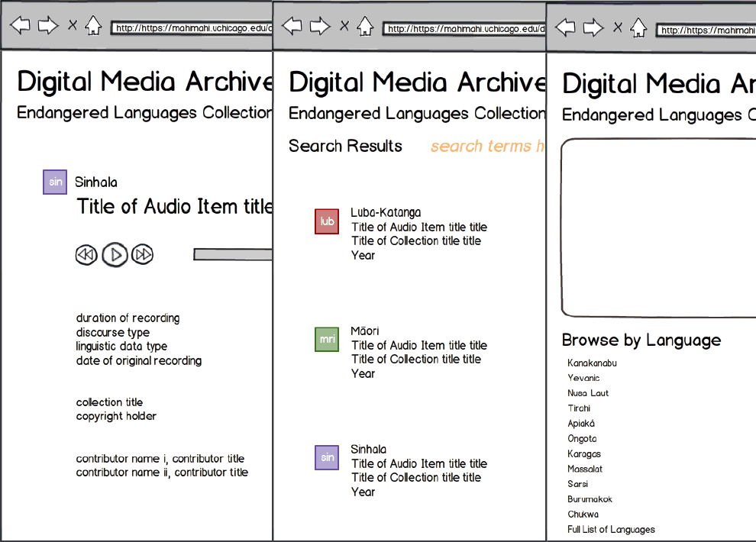The image size is (756, 542).
Task: Click the forward arrow in the rightmost browser window
Action: [x=593, y=28]
